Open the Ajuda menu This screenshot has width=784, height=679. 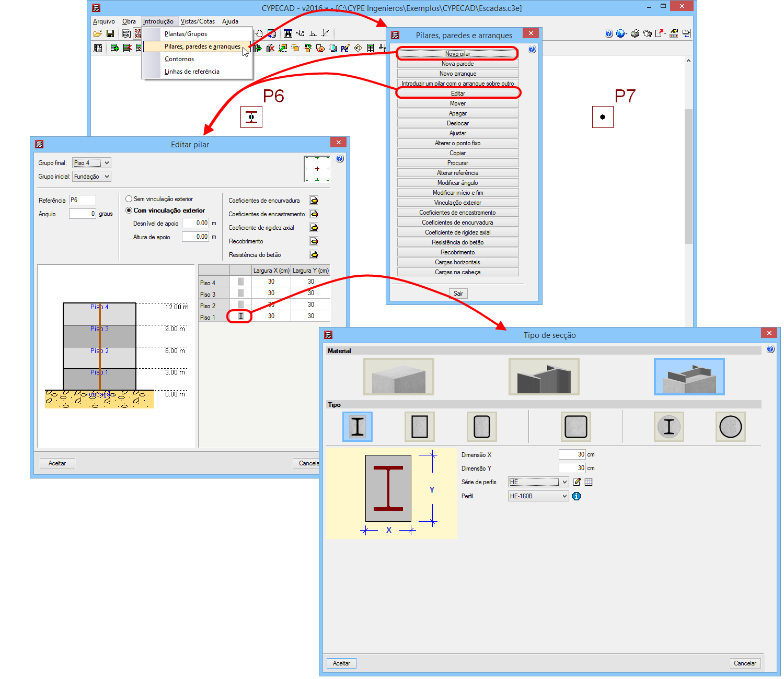coord(230,21)
